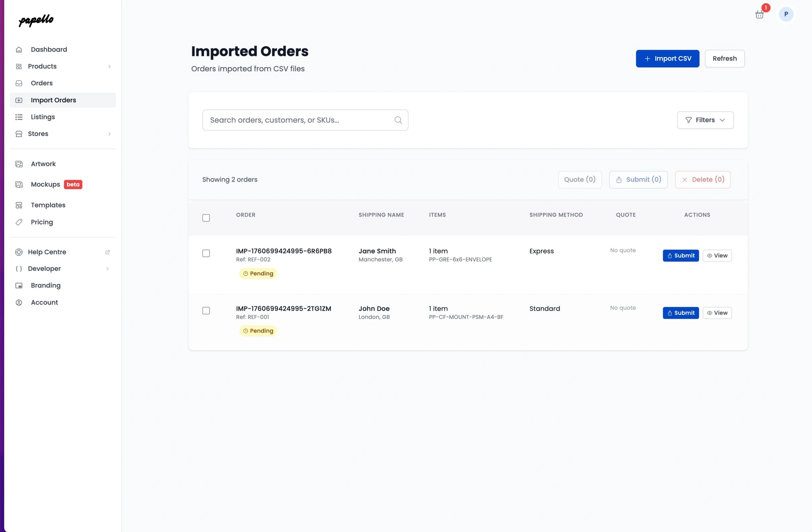Expand the Products submenu chevron
This screenshot has width=812, height=532.
tap(109, 67)
